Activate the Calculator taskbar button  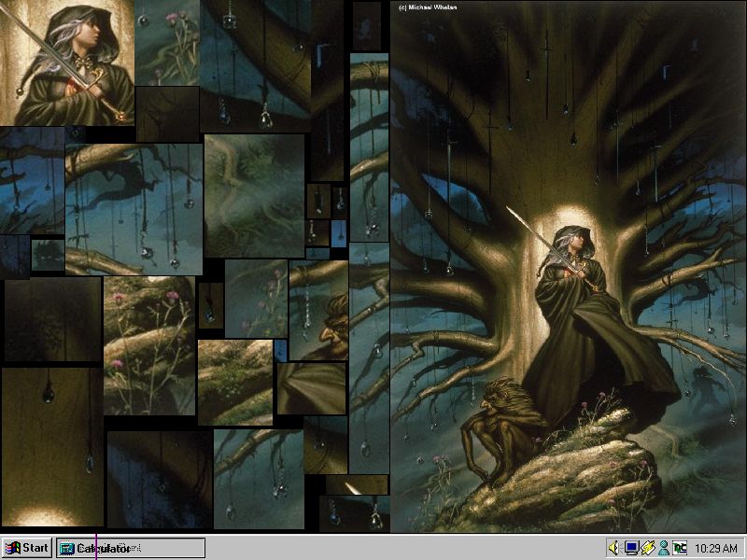pos(131,548)
